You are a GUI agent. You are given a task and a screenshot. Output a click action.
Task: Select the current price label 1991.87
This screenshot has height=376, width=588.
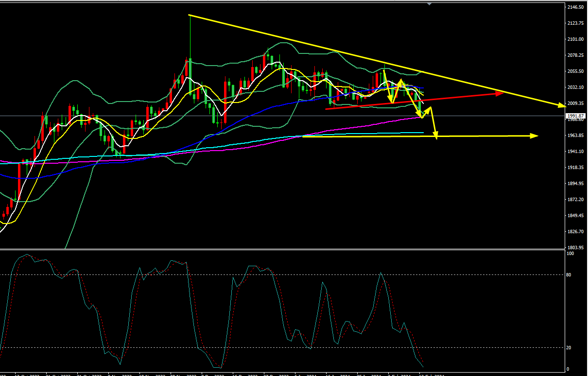click(576, 116)
